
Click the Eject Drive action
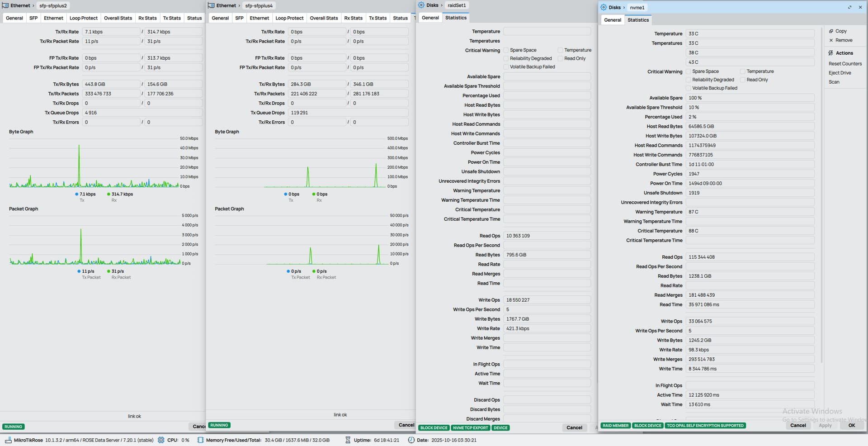840,73
